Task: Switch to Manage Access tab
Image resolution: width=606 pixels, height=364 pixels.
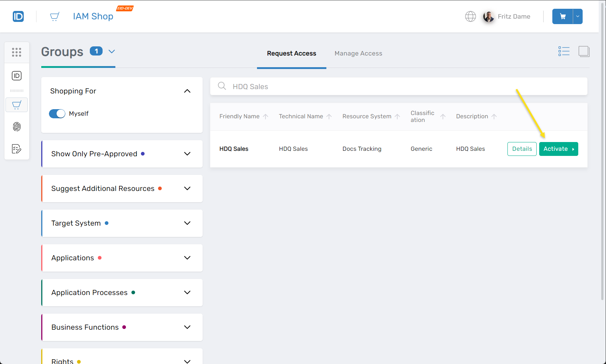Action: point(358,53)
